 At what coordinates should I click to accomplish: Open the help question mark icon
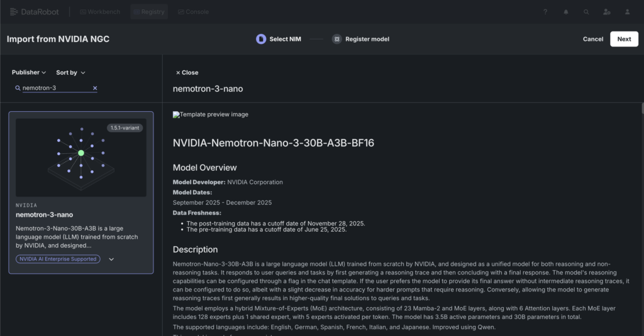(x=545, y=12)
